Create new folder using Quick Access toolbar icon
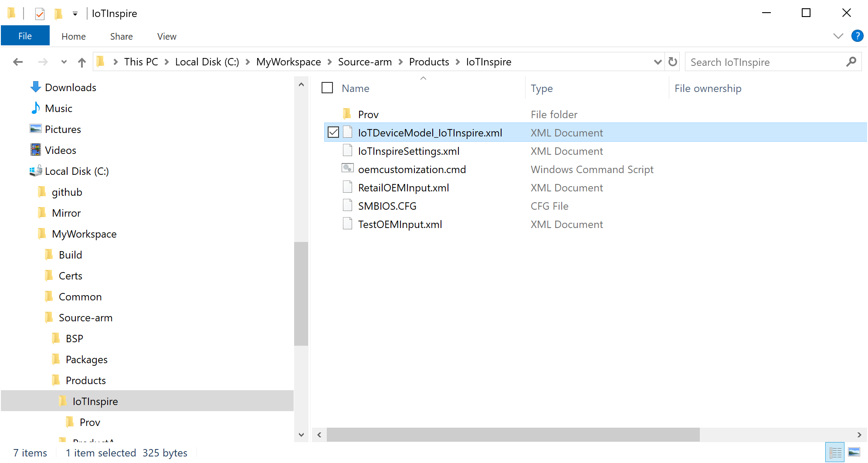This screenshot has width=868, height=463. click(x=58, y=14)
